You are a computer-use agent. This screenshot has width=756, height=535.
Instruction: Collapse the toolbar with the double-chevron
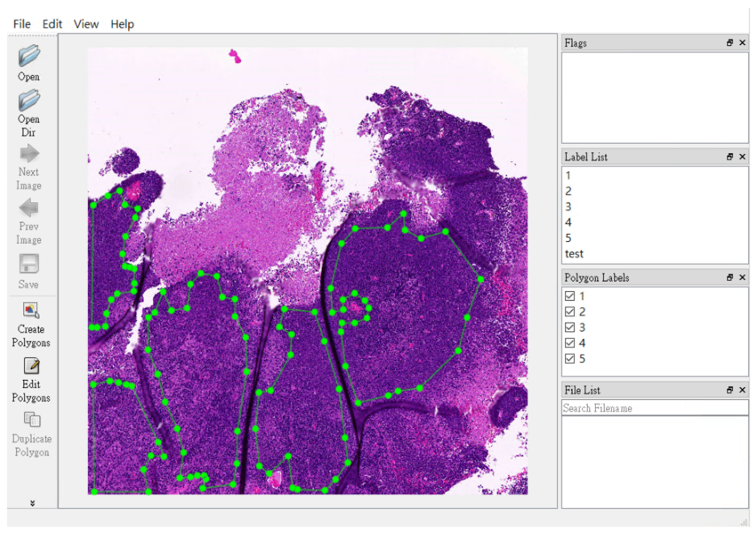(x=33, y=503)
